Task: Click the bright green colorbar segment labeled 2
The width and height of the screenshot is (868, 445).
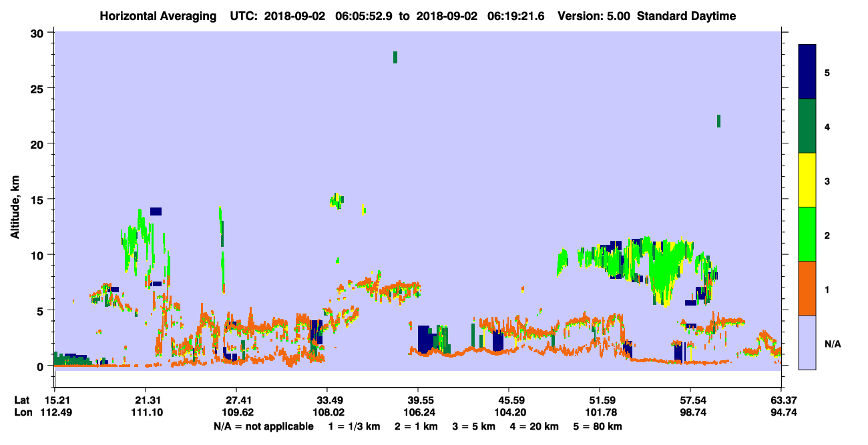Action: coord(807,234)
